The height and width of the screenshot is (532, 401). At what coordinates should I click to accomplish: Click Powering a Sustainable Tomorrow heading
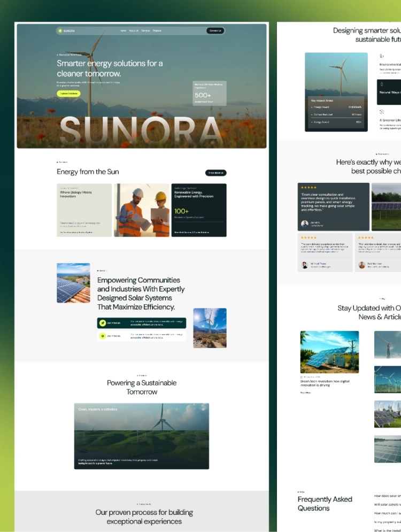click(142, 387)
